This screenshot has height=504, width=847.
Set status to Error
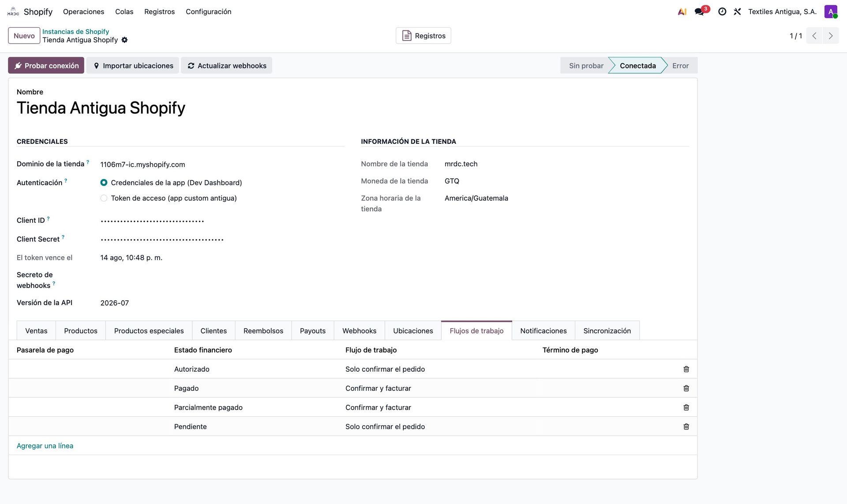point(680,65)
